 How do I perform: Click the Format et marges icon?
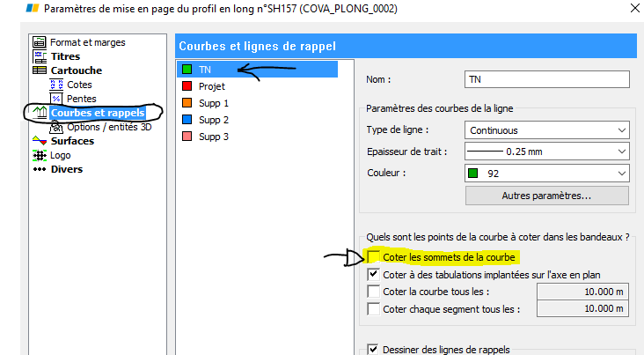click(x=40, y=42)
